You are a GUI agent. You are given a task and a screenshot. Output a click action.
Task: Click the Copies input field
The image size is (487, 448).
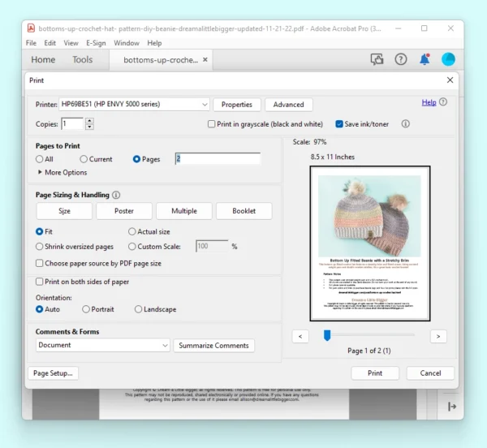click(72, 124)
